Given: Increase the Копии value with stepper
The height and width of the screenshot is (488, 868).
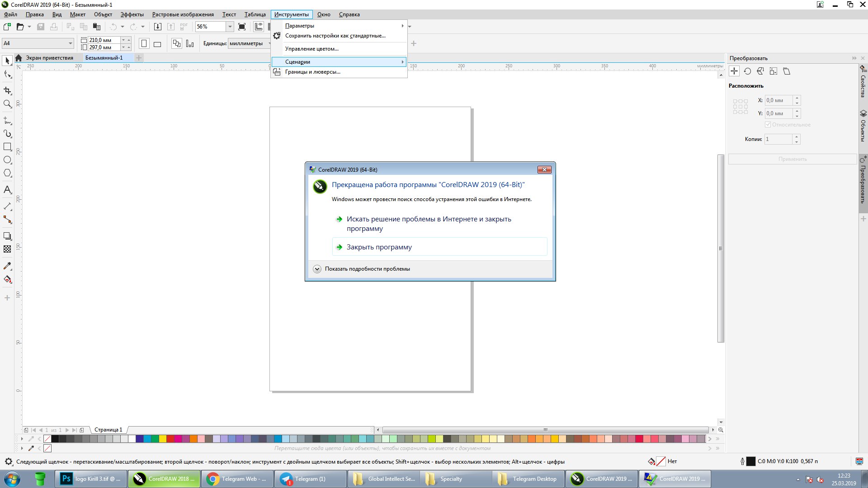Looking at the screenshot, I should 797,136.
